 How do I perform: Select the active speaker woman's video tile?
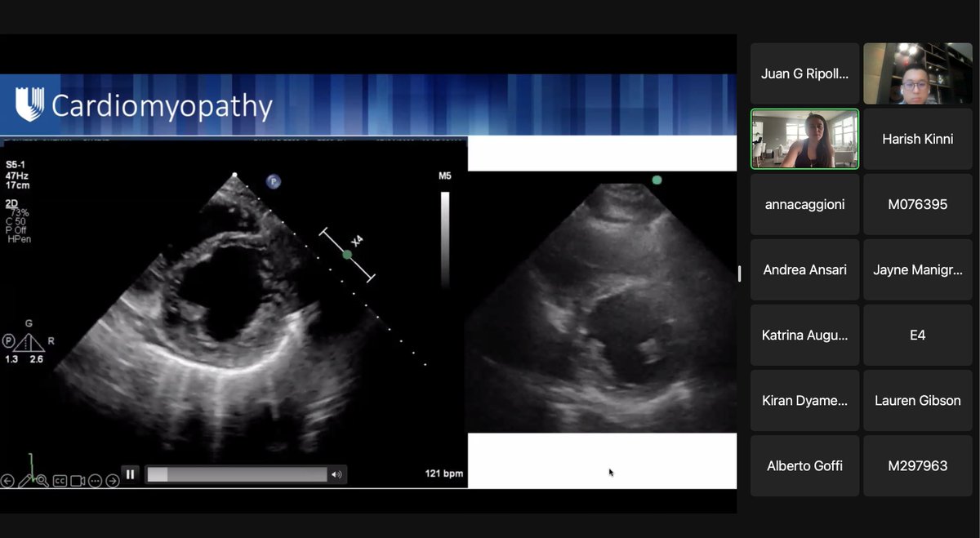(x=804, y=139)
